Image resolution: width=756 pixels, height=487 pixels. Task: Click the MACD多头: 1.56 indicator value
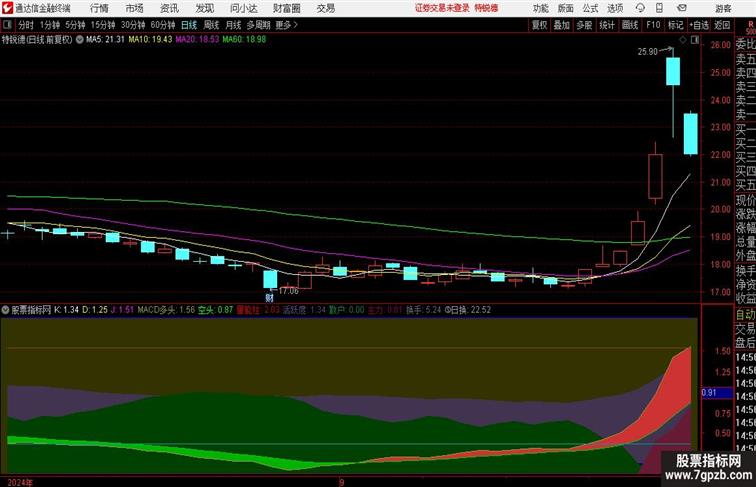(166, 310)
